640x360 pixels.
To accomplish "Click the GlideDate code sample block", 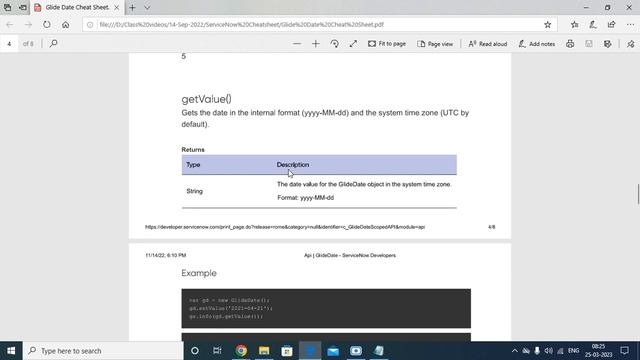I will 326,308.
